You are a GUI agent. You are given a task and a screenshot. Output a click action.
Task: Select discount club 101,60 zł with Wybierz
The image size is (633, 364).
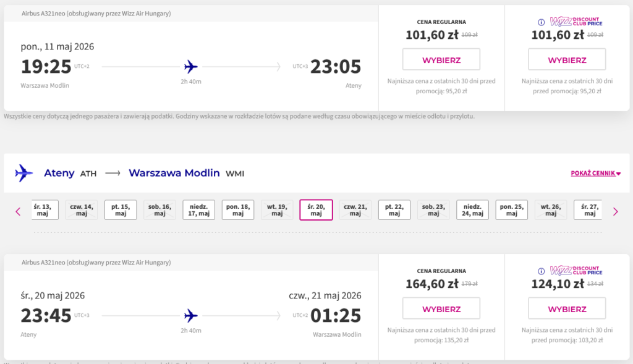(x=567, y=60)
